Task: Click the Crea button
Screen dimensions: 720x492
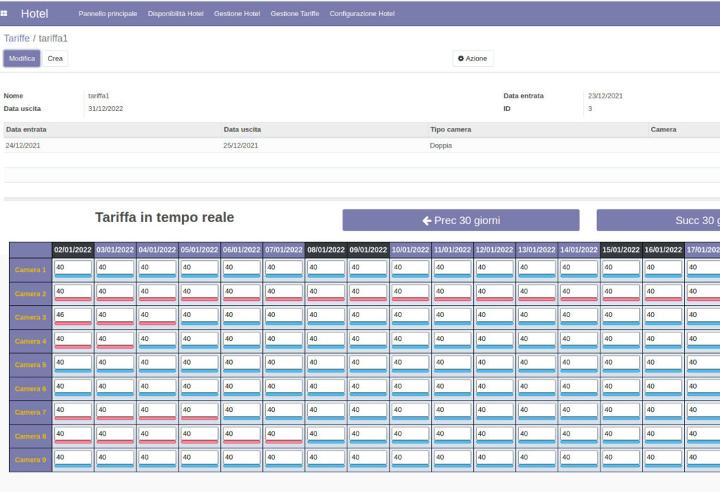Action: coord(55,59)
